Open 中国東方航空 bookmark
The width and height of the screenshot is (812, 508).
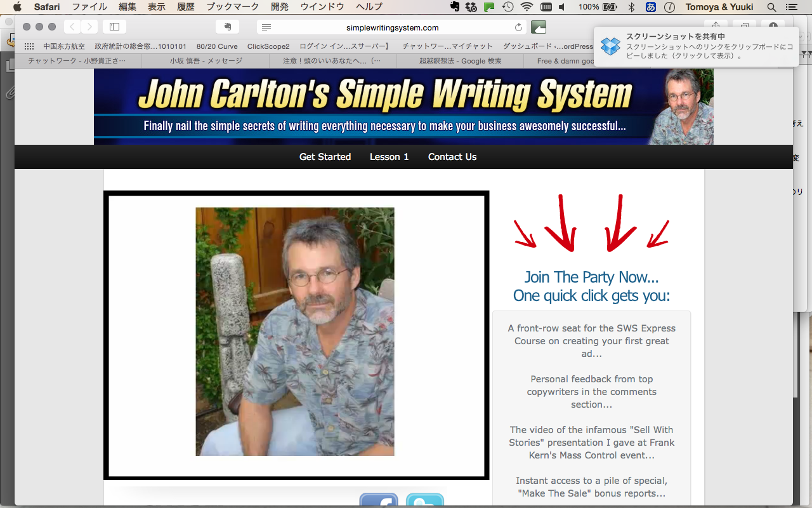click(x=64, y=46)
